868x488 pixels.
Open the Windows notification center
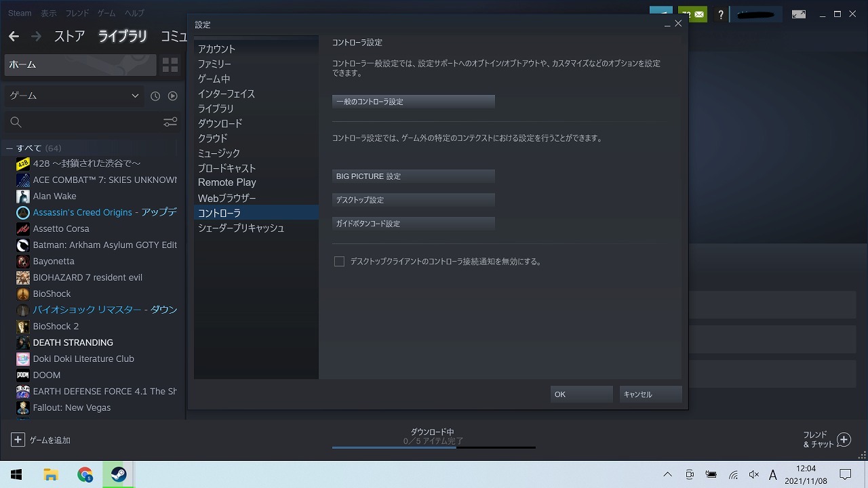[x=846, y=474]
